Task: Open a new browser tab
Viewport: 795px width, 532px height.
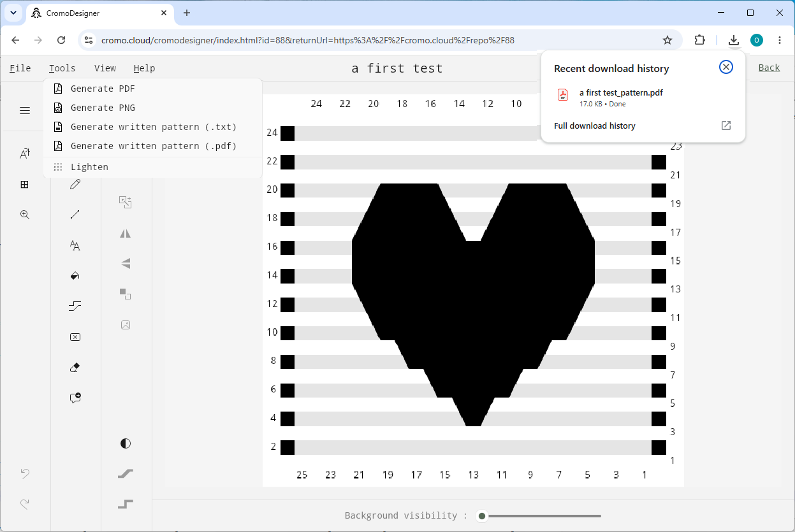Action: (187, 13)
